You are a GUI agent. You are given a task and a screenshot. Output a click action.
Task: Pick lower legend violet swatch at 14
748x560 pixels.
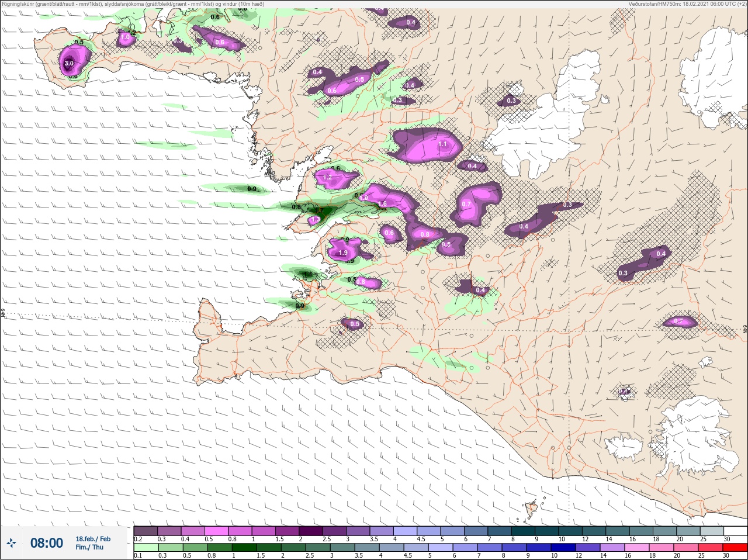613,548
